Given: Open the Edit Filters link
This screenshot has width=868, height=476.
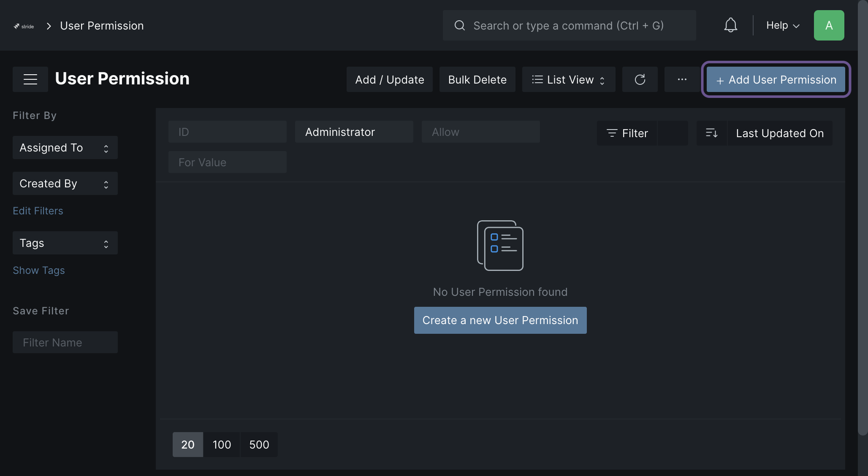Looking at the screenshot, I should coord(38,211).
